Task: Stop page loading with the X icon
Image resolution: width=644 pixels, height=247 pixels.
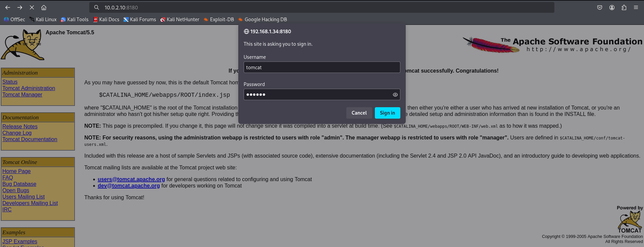Action: click(x=32, y=7)
